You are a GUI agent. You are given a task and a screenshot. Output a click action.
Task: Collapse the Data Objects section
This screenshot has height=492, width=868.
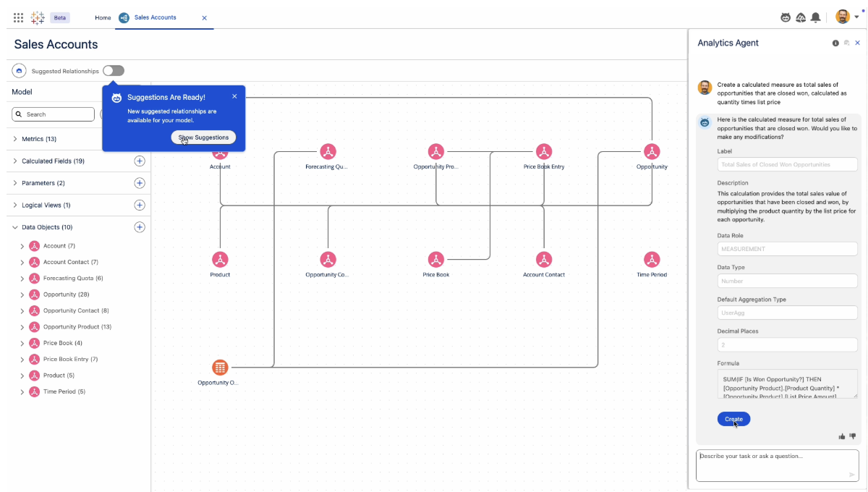click(x=16, y=227)
